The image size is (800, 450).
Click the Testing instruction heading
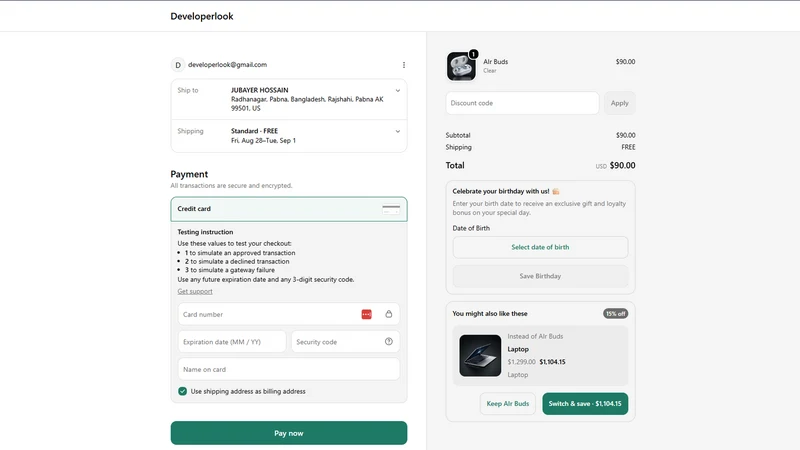(x=205, y=232)
